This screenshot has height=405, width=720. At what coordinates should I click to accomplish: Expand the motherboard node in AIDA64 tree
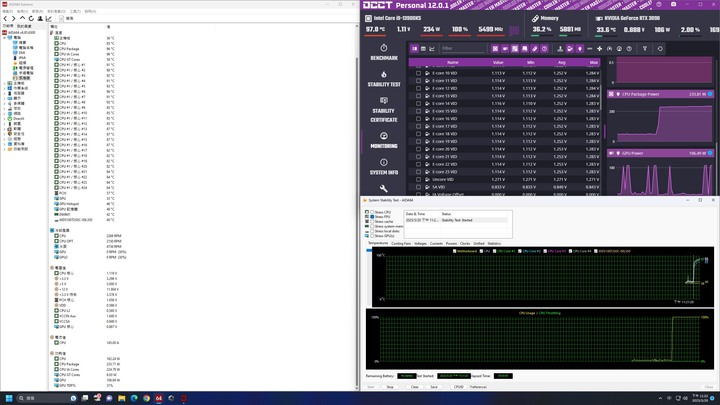pyautogui.click(x=5, y=83)
